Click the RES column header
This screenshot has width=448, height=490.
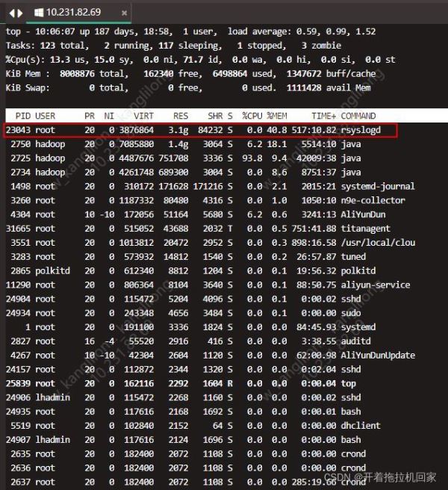tap(181, 116)
